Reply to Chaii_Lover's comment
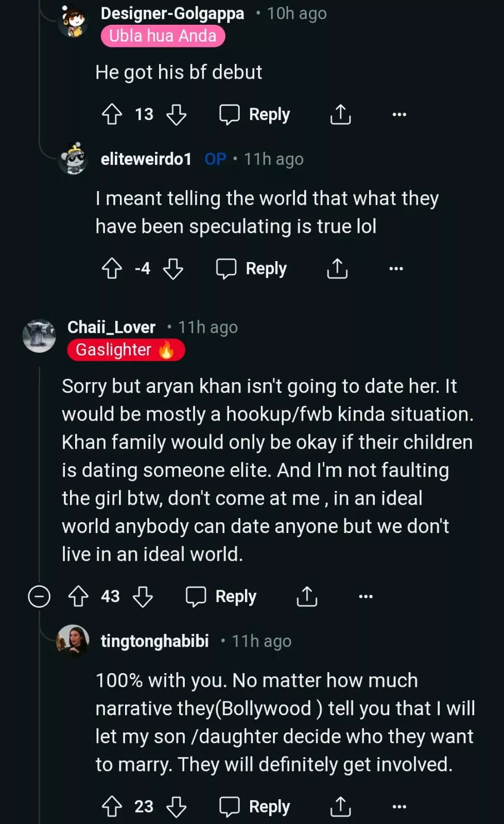This screenshot has height=824, width=504. (221, 596)
